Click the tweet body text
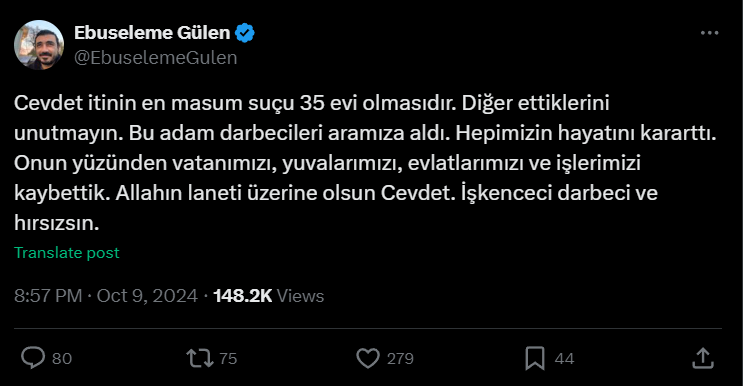This screenshot has height=386, width=743. click(365, 163)
